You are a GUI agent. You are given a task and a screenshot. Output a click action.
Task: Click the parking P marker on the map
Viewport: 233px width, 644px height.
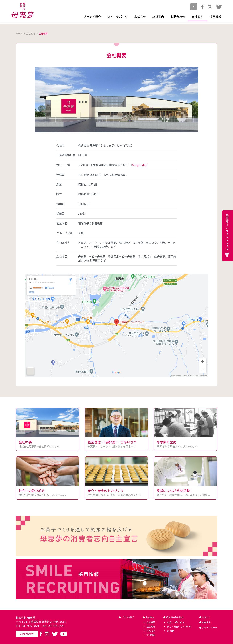pyautogui.click(x=53, y=362)
